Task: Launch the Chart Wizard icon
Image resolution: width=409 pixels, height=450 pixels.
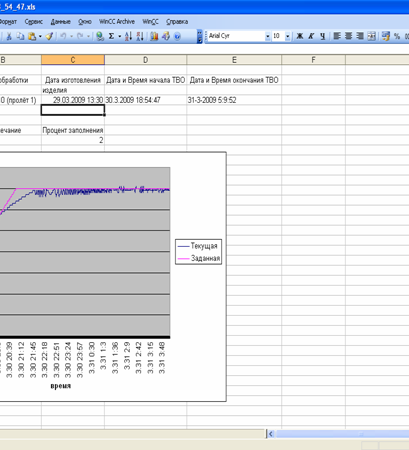Action: click(x=154, y=36)
